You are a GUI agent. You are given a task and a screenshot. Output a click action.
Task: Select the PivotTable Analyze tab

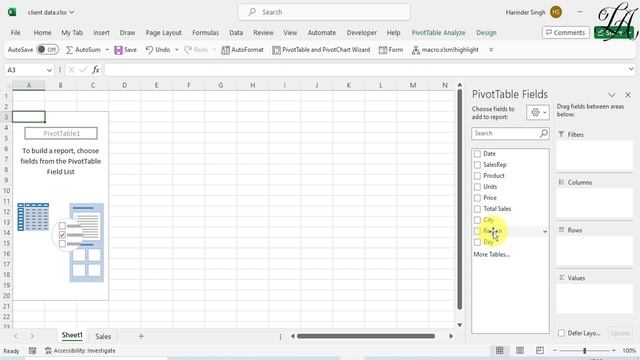tap(438, 33)
